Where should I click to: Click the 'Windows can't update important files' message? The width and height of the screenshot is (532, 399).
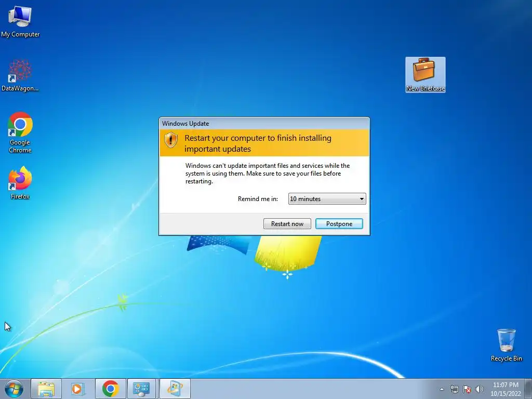[268, 174]
